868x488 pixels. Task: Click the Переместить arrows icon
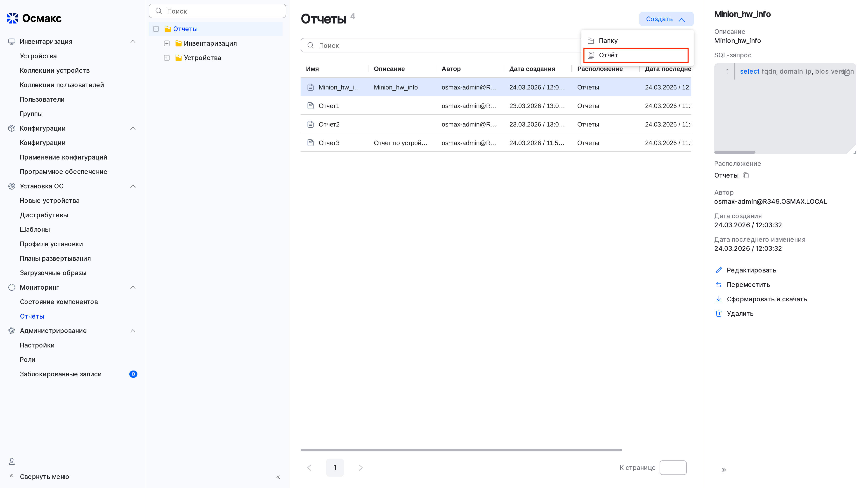pyautogui.click(x=719, y=285)
